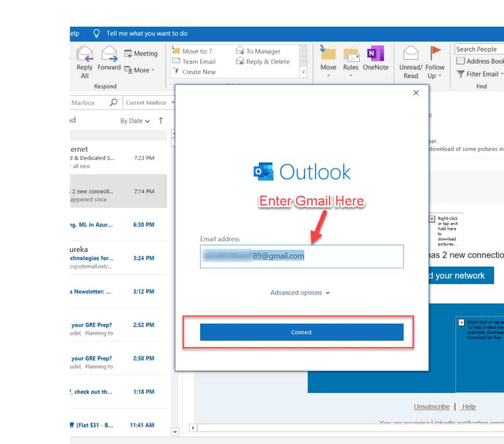Reverse sort order with the up arrow
This screenshot has height=444, width=504.
[161, 120]
